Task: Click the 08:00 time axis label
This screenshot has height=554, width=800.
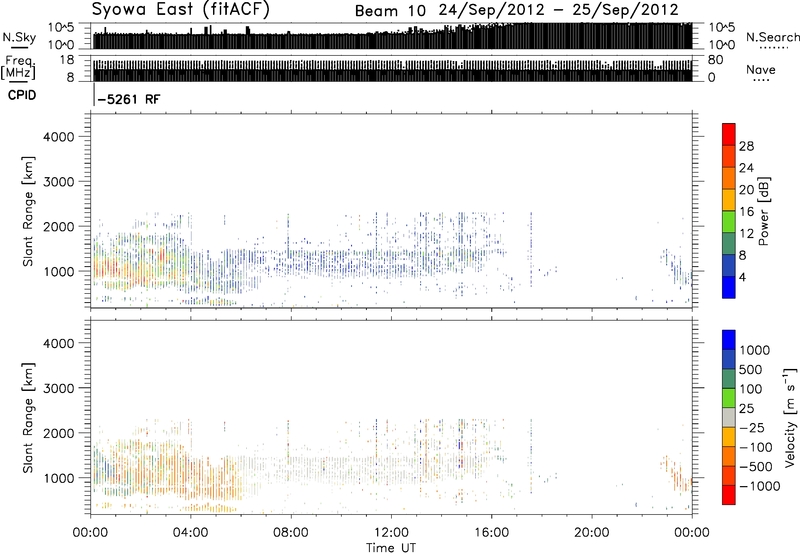Action: (x=291, y=533)
